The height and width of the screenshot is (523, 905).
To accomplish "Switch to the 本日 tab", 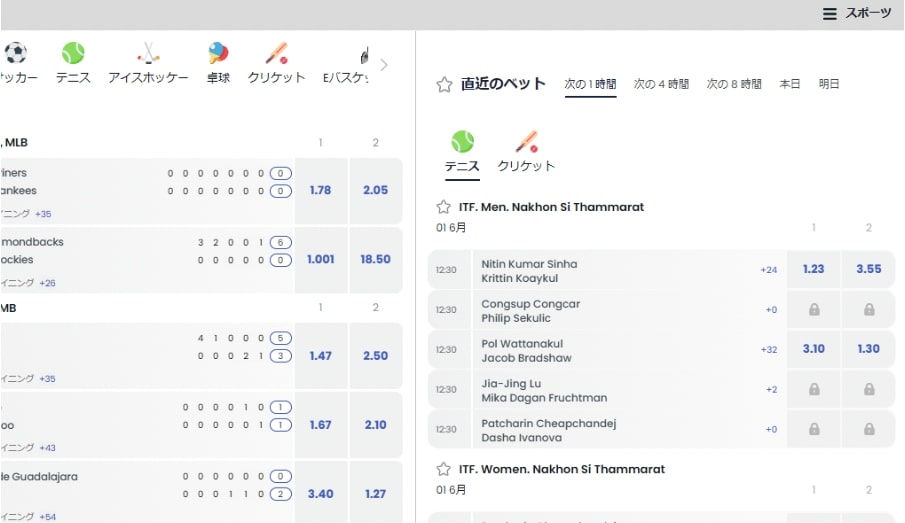I will (x=790, y=84).
